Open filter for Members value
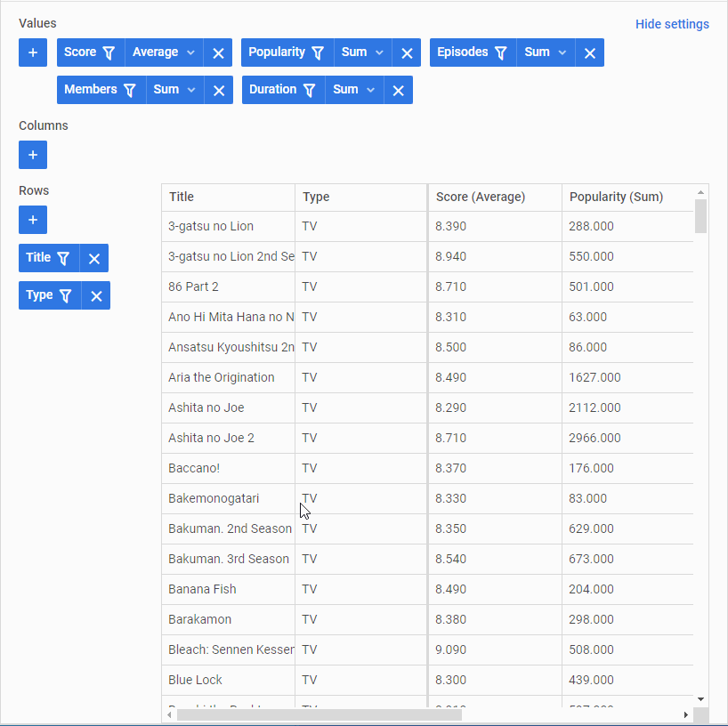Viewport: 728px width, 726px height. [130, 90]
